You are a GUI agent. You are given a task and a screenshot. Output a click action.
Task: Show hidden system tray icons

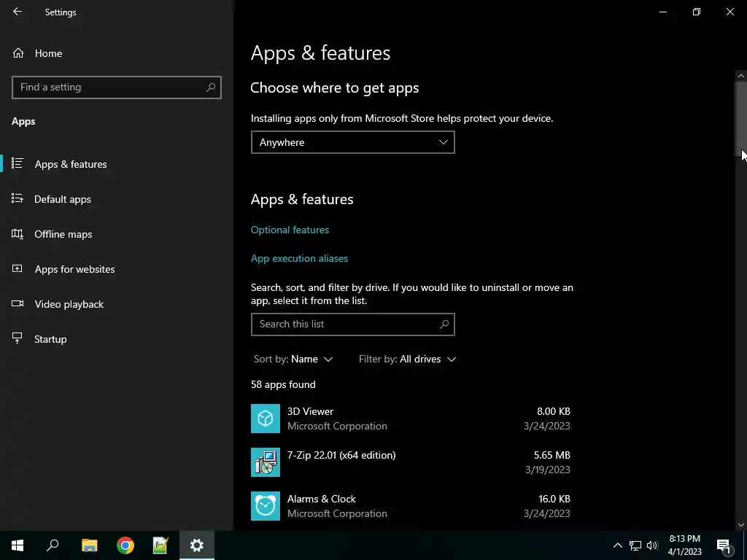[x=617, y=545]
